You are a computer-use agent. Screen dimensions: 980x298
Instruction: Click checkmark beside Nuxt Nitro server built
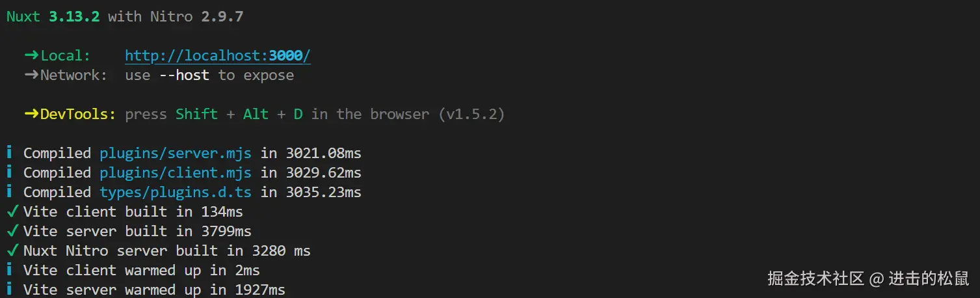pos(11,251)
